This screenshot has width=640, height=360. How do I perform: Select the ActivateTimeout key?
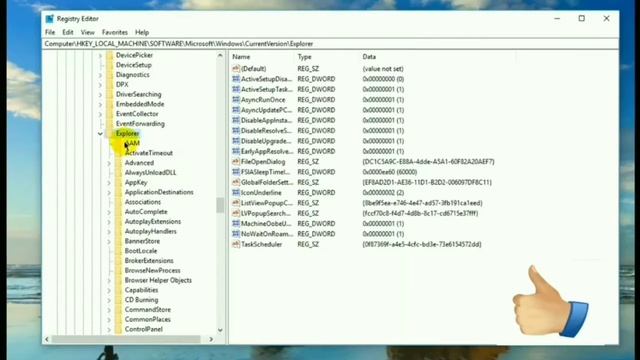149,153
